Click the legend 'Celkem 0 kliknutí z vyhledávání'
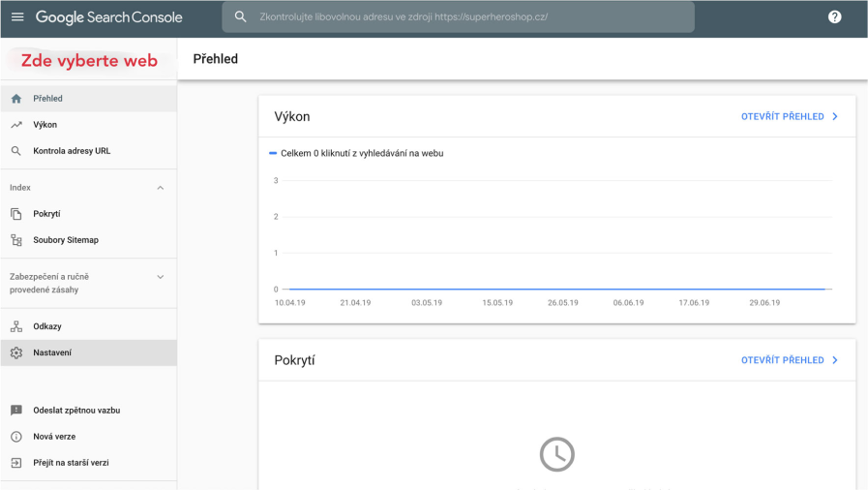Screen dimensions: 868x490 [x=356, y=153]
